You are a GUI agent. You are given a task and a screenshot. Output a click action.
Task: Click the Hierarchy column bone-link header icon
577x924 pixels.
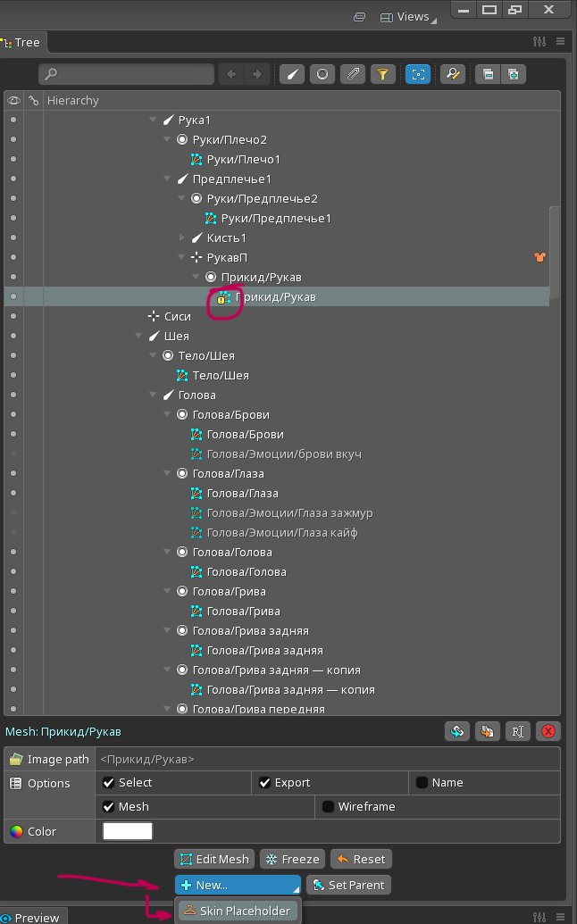coord(34,101)
